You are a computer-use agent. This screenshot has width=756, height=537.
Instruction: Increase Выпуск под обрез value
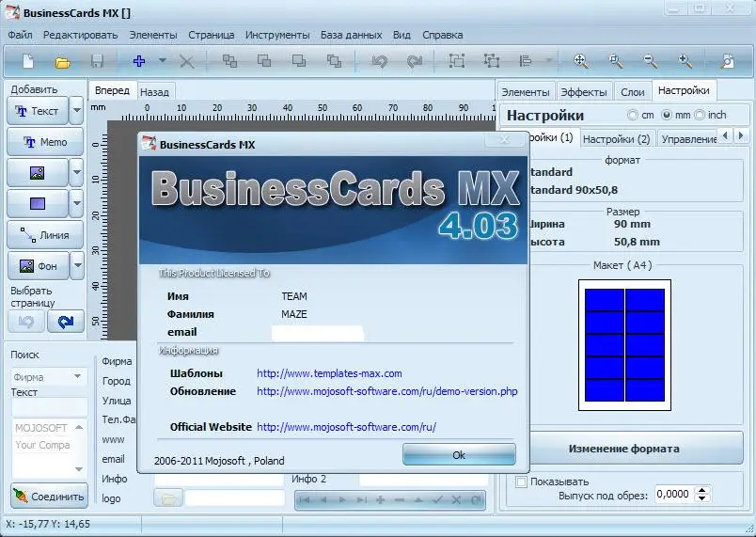point(702,490)
